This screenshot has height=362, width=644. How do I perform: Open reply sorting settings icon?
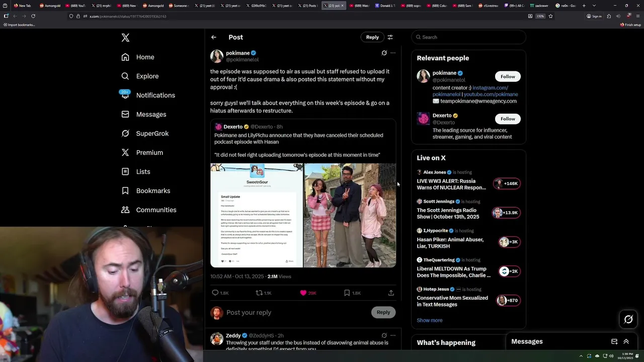[390, 37]
